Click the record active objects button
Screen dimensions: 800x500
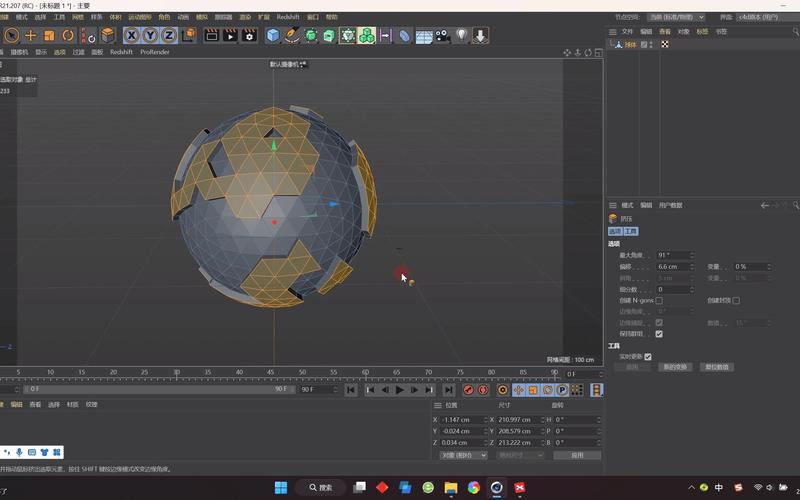click(468, 390)
